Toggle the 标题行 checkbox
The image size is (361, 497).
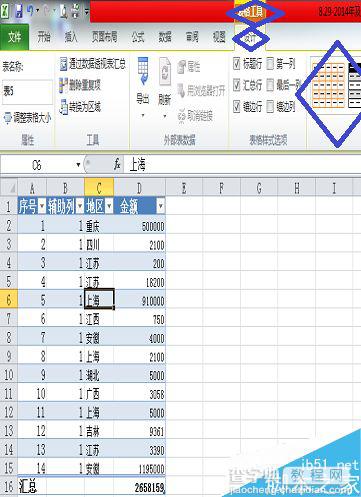[x=237, y=64]
